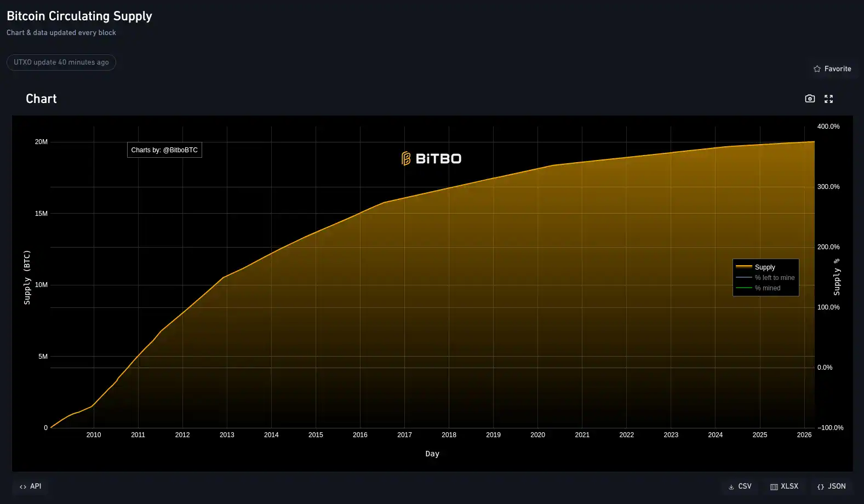Export the data as JSON
The width and height of the screenshot is (864, 504).
pos(831,486)
